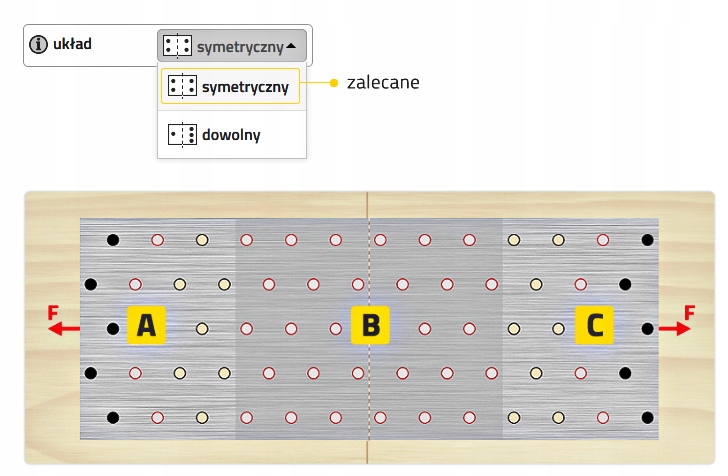The width and height of the screenshot is (728, 476).
Task: Click the układ field label
Action: pyautogui.click(x=72, y=45)
